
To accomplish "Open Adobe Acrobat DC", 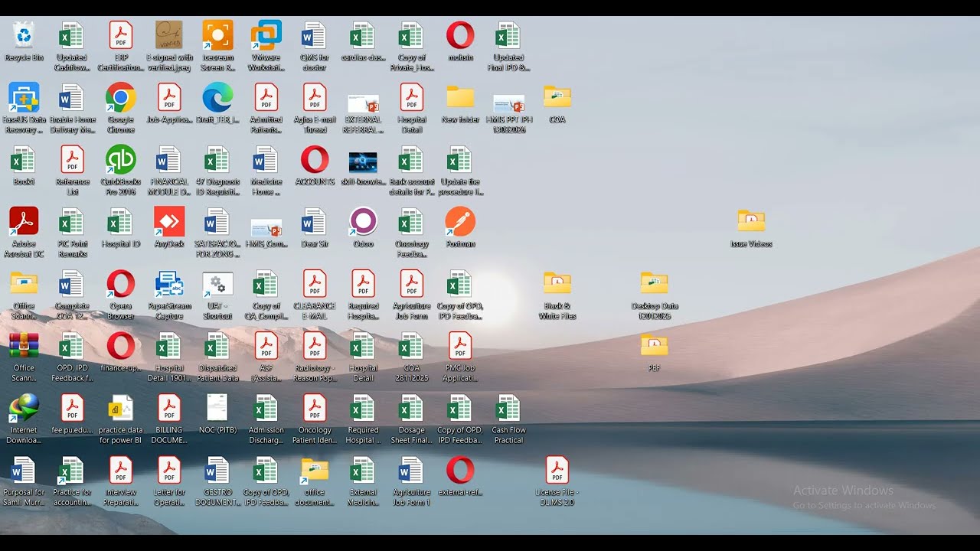I will click(x=24, y=222).
